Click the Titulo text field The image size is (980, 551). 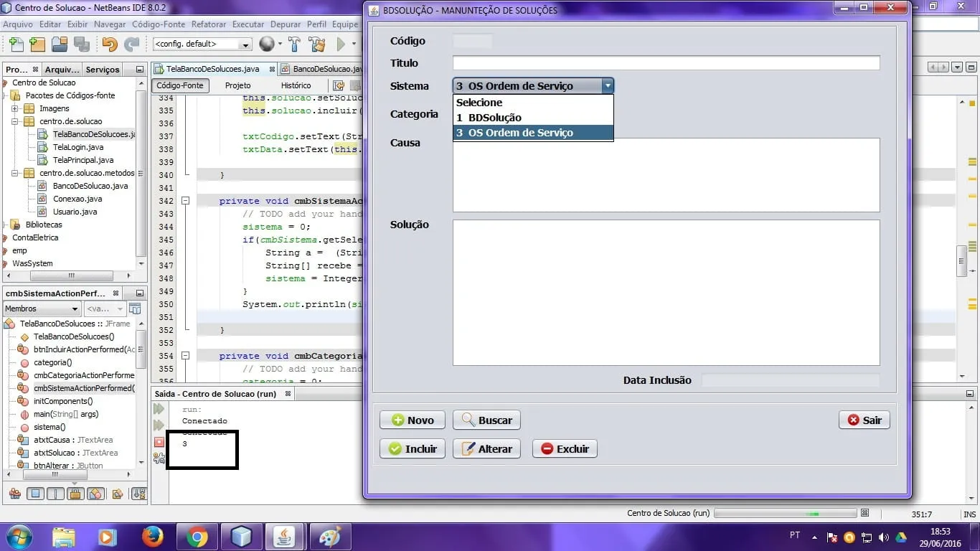tap(666, 63)
